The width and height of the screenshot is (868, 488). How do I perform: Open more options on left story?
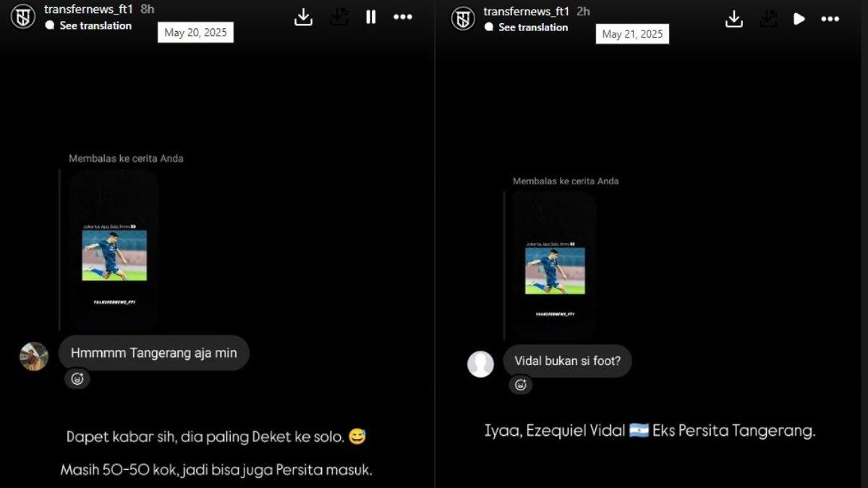pos(403,17)
